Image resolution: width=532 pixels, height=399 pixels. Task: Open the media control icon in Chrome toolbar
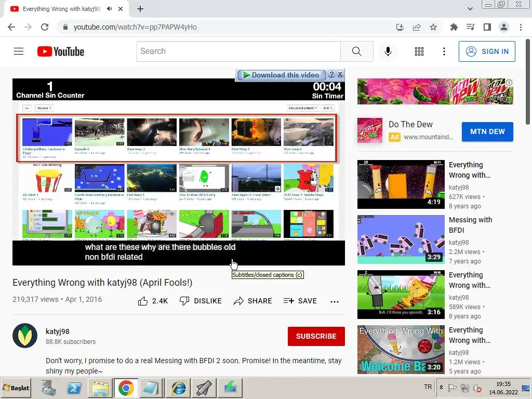tap(470, 27)
